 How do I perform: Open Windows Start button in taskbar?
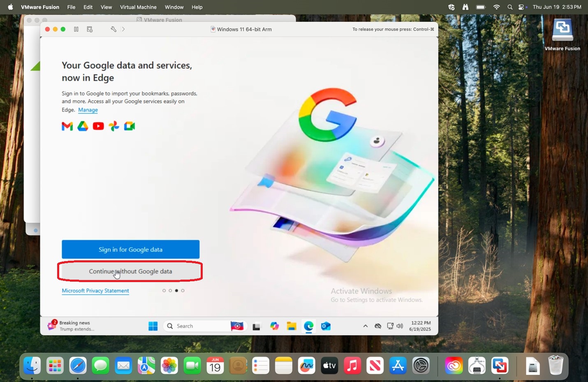tap(153, 326)
